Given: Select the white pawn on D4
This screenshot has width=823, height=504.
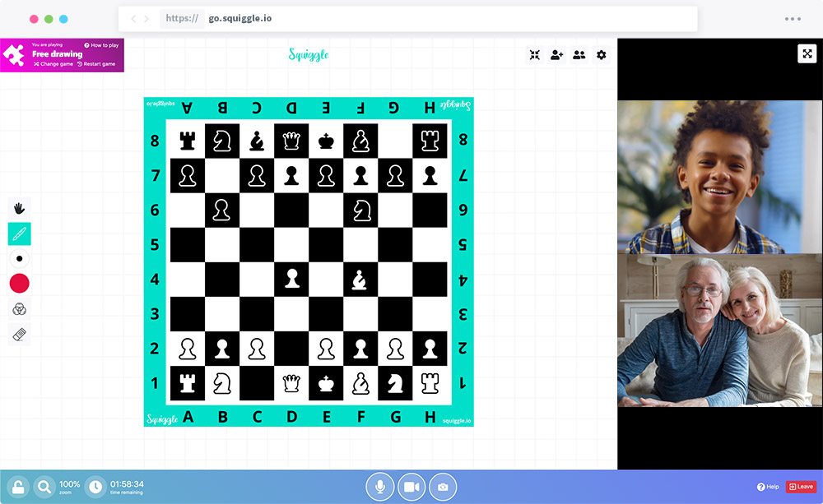Looking at the screenshot, I should pos(291,280).
